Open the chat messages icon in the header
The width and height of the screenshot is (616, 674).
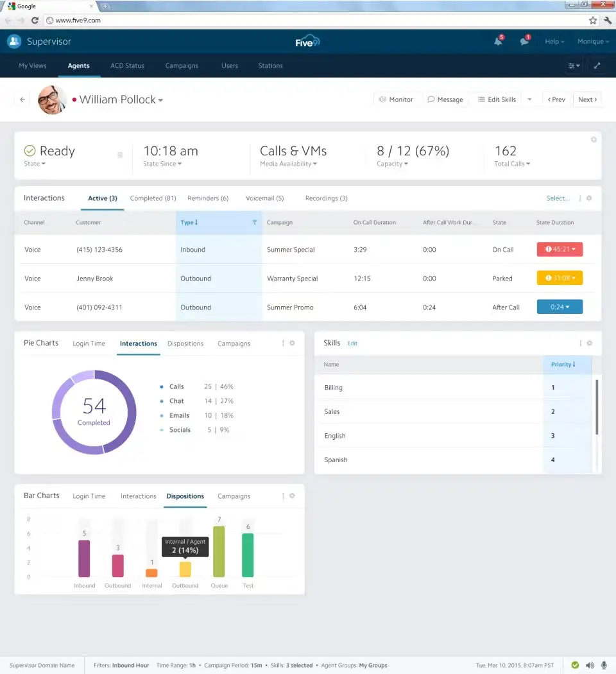524,40
